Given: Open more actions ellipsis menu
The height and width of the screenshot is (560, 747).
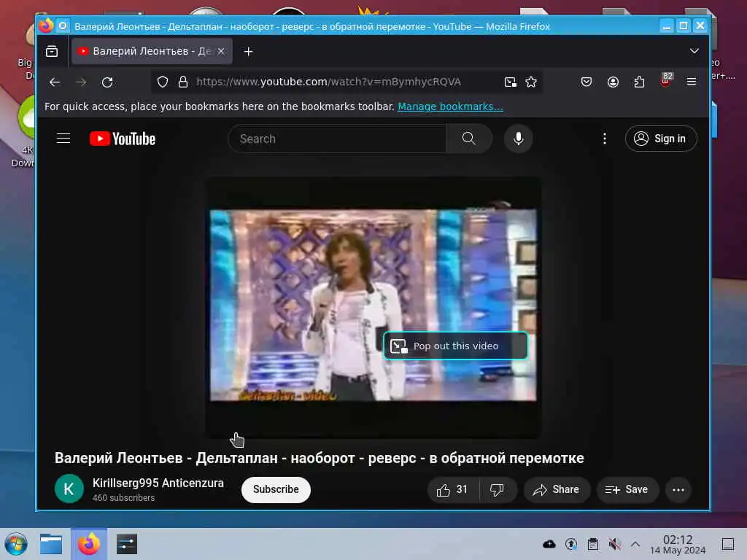Looking at the screenshot, I should (x=678, y=489).
